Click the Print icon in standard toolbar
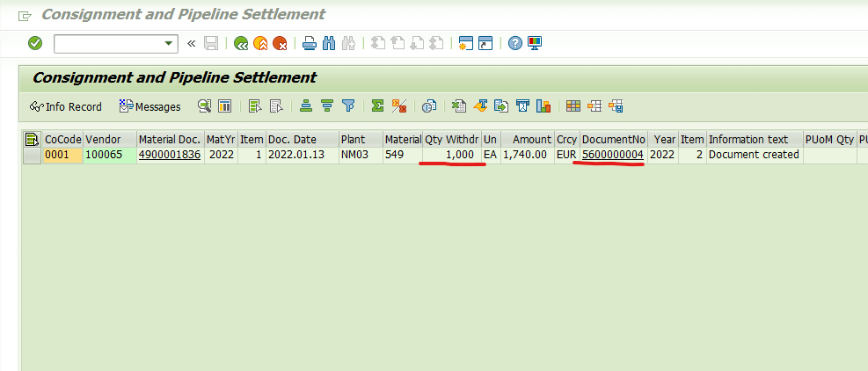 [310, 43]
